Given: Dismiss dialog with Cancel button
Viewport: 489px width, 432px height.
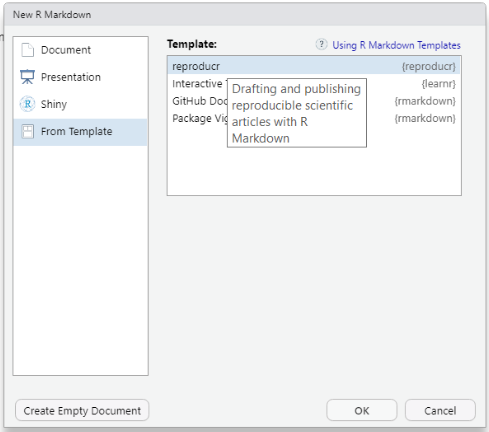Looking at the screenshot, I should [440, 410].
